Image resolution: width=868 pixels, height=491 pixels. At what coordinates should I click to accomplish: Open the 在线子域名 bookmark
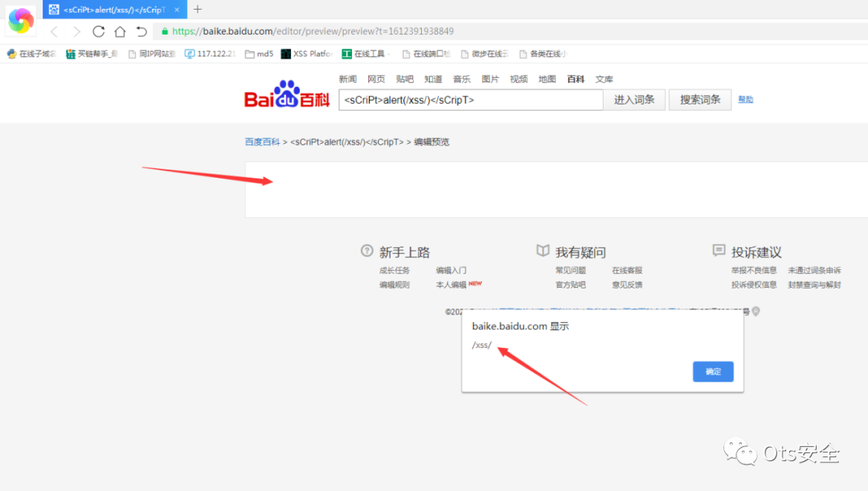(31, 54)
